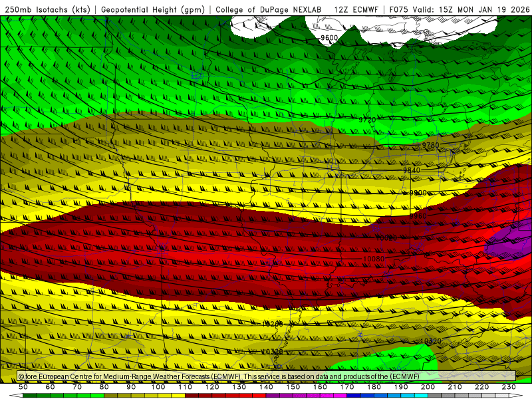Click the 'F075' forecast hour text
532x399 pixels.
pyautogui.click(x=398, y=10)
